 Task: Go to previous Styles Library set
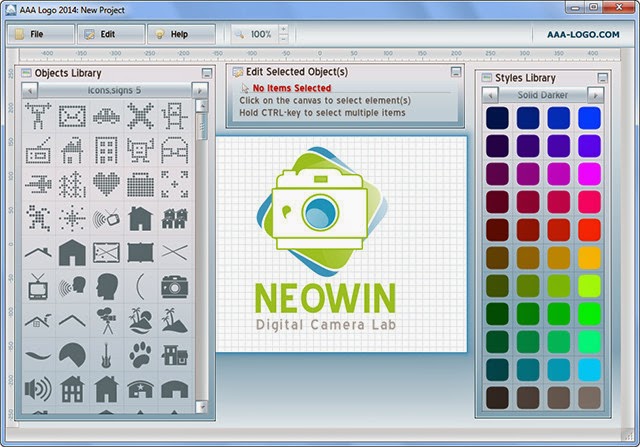tap(490, 95)
